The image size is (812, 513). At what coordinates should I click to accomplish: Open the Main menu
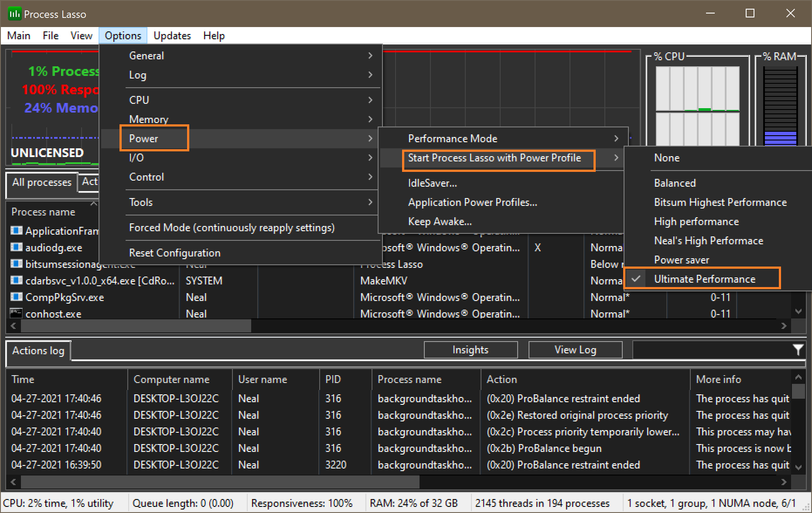tap(19, 35)
